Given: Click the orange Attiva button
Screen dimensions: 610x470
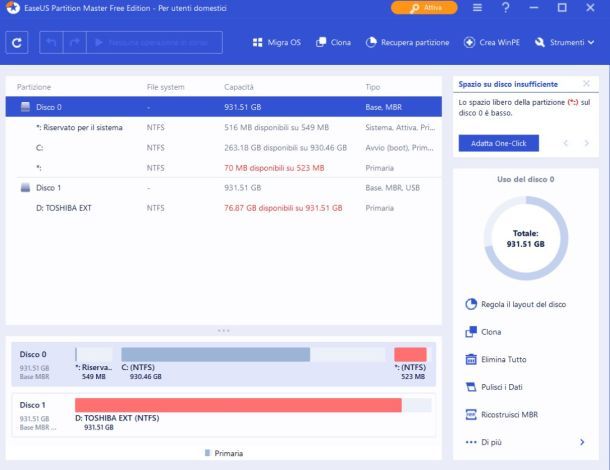Looking at the screenshot, I should (x=424, y=8).
